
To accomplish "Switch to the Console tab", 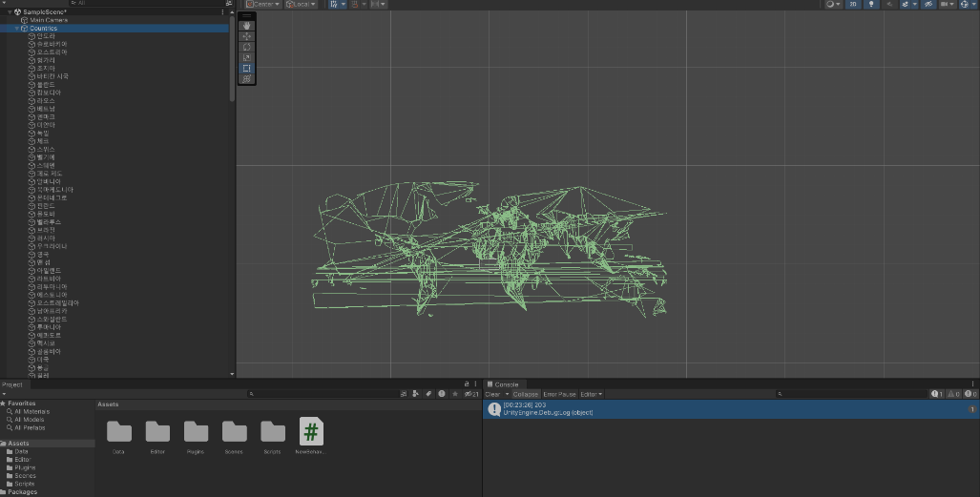I will coord(505,383).
